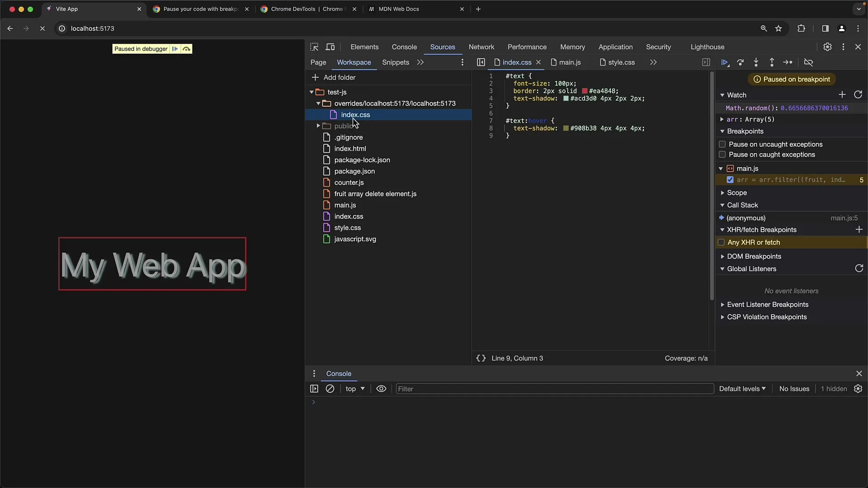Select the Snippets navigator tab

(x=395, y=62)
